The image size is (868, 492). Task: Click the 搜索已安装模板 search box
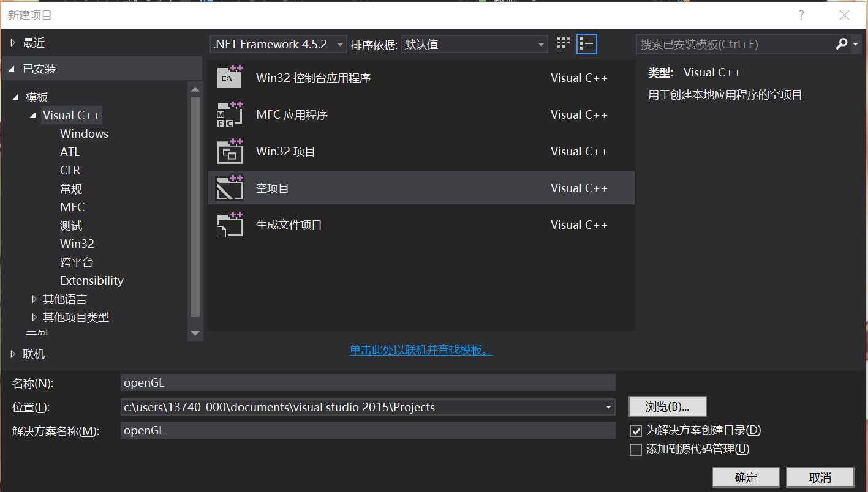pyautogui.click(x=735, y=44)
